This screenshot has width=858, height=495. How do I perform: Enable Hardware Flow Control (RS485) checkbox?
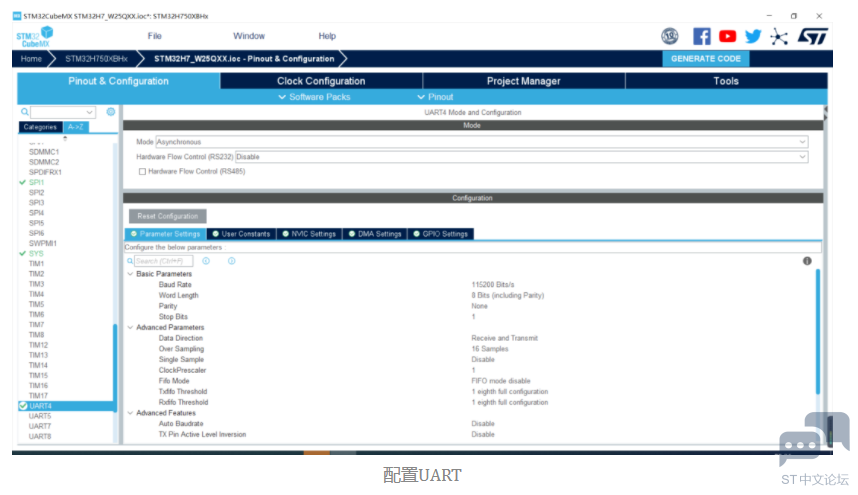click(x=142, y=172)
